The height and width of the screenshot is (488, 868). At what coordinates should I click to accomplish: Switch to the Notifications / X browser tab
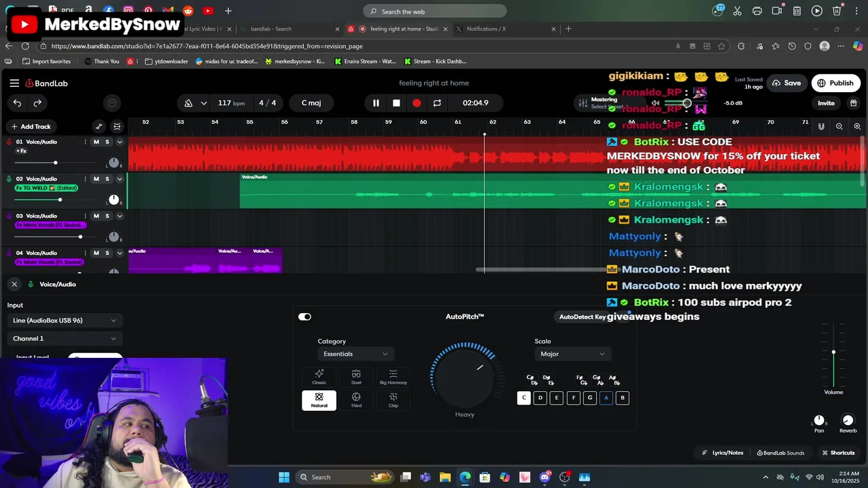505,29
